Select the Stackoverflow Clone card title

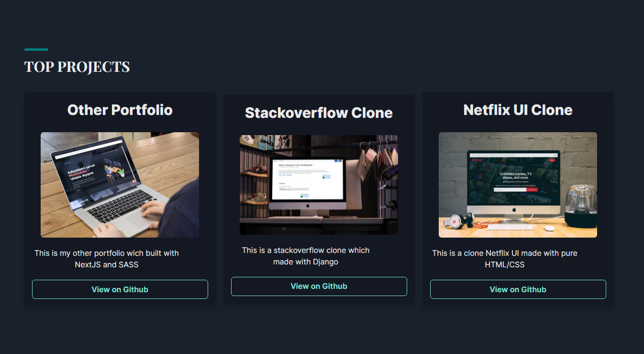click(x=319, y=113)
